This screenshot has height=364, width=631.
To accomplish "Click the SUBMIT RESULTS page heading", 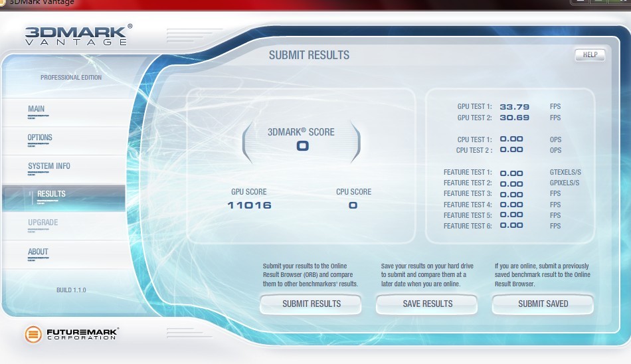I will (x=309, y=55).
